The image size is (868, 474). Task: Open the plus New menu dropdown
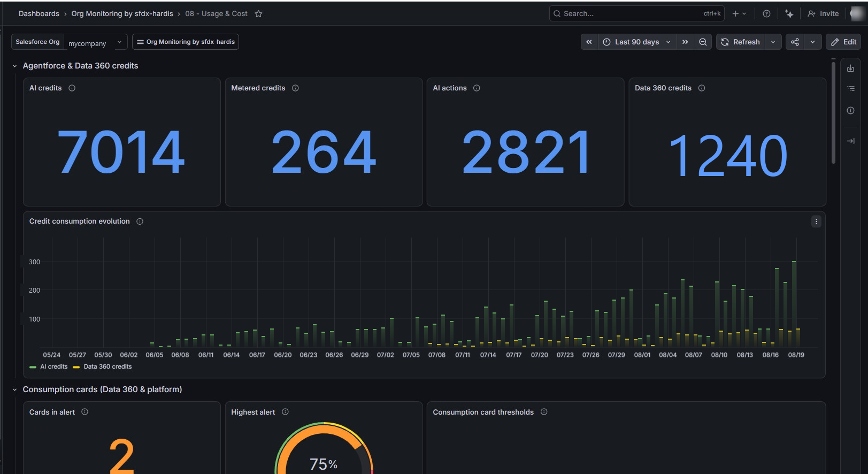(x=739, y=14)
